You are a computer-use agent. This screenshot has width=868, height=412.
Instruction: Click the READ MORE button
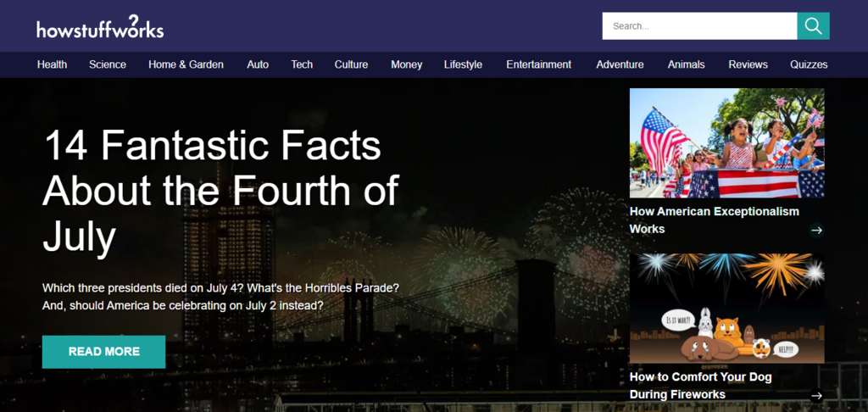(x=104, y=352)
